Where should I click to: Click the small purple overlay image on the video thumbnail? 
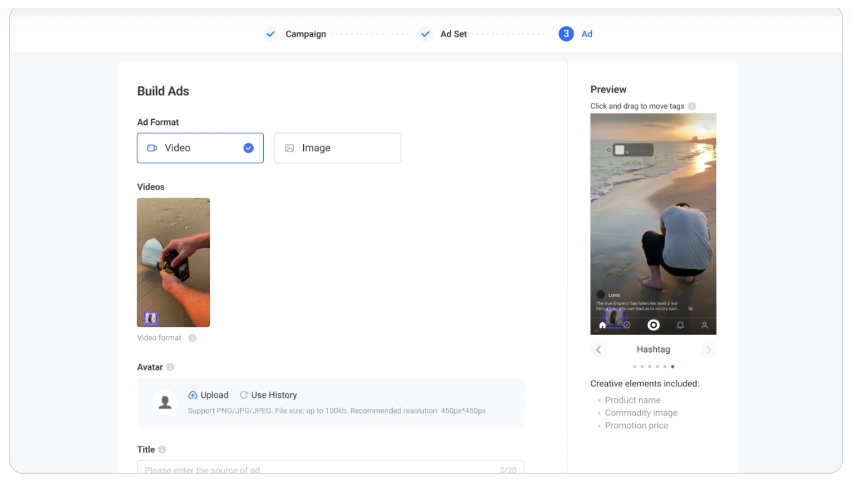pyautogui.click(x=151, y=318)
